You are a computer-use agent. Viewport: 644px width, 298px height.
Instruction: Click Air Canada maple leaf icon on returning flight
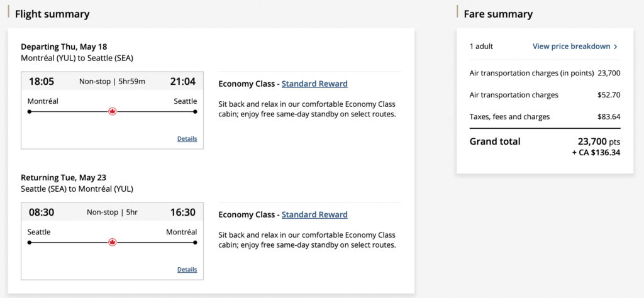click(x=113, y=242)
